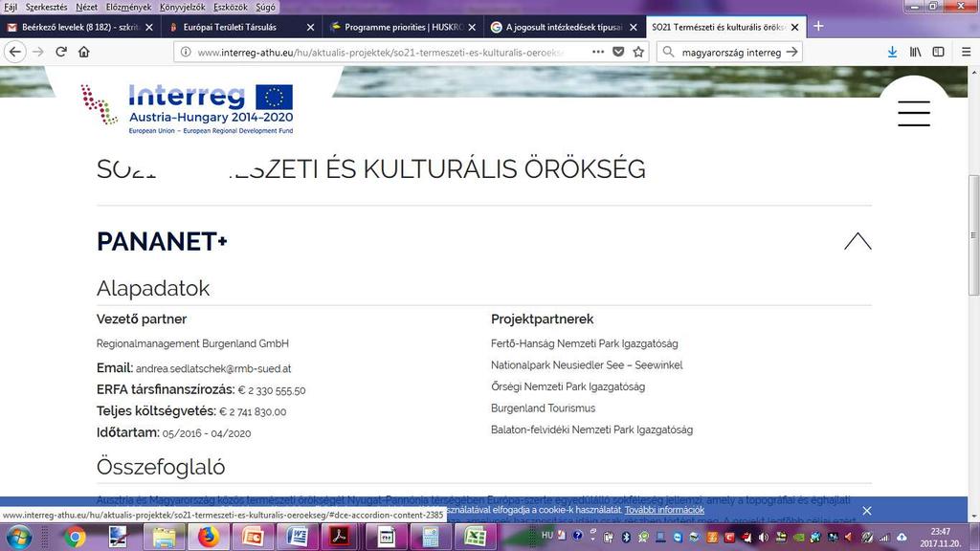This screenshot has width=980, height=551.
Task: Open Excel from the taskbar
Action: point(475,537)
